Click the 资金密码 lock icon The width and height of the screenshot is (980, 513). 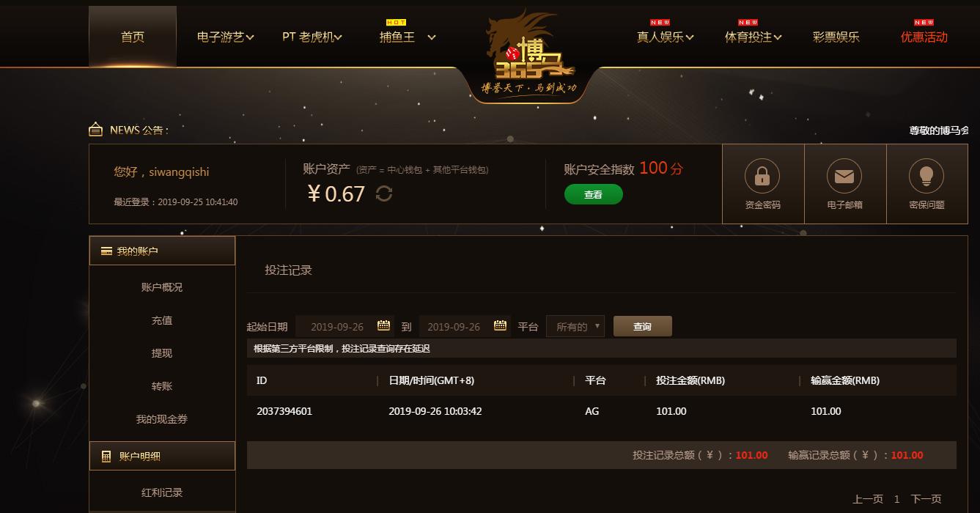click(x=762, y=176)
